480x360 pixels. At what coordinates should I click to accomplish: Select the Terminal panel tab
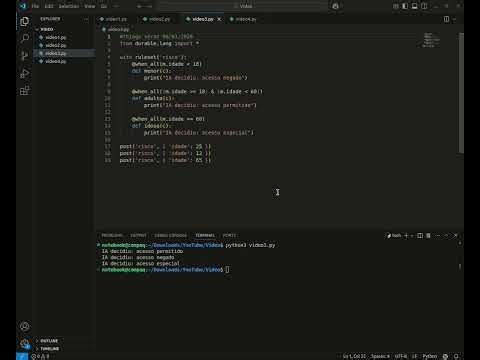pos(205,235)
